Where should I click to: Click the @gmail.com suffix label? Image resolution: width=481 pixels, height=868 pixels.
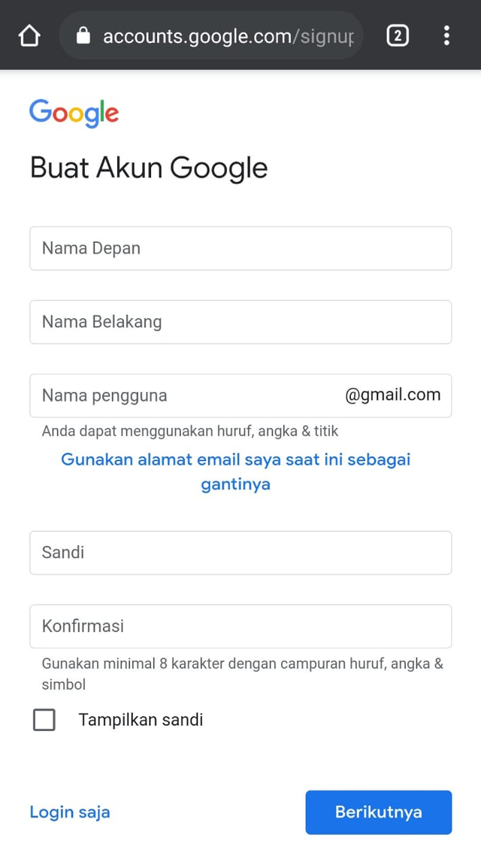tap(393, 395)
